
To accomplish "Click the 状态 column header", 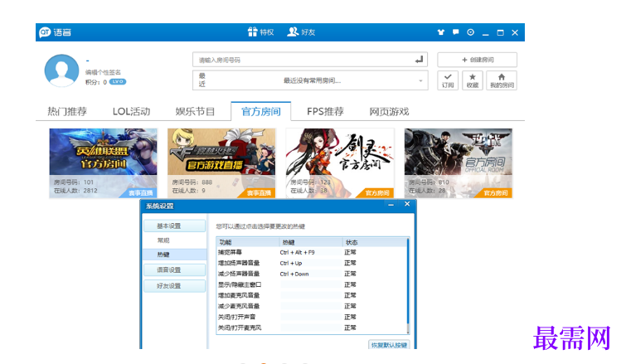I will [x=375, y=242].
